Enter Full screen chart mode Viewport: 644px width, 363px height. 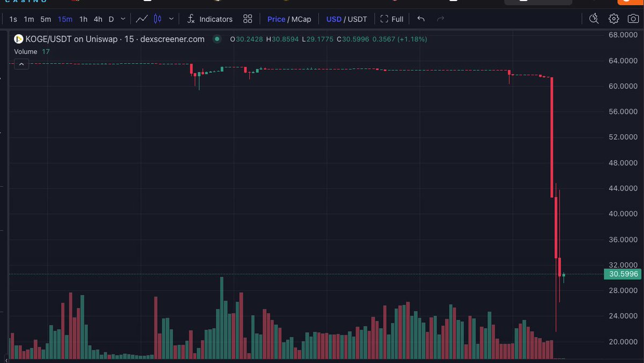392,19
